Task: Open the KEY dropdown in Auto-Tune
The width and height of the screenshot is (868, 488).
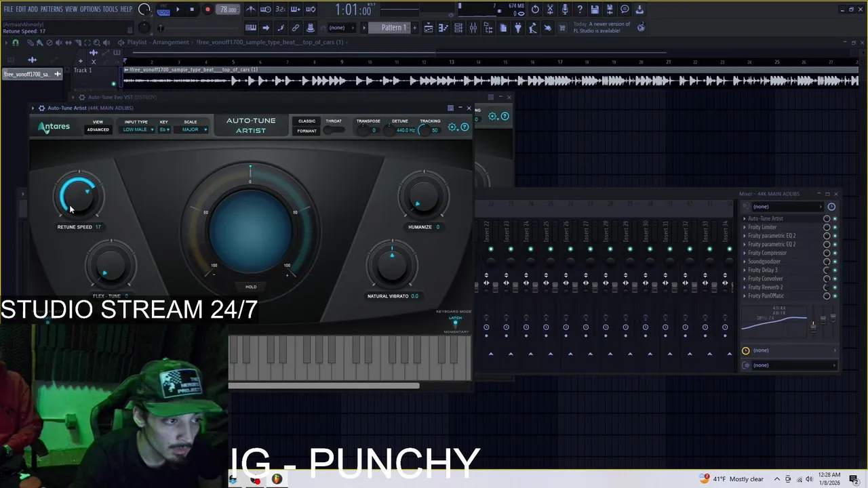Action: (164, 129)
